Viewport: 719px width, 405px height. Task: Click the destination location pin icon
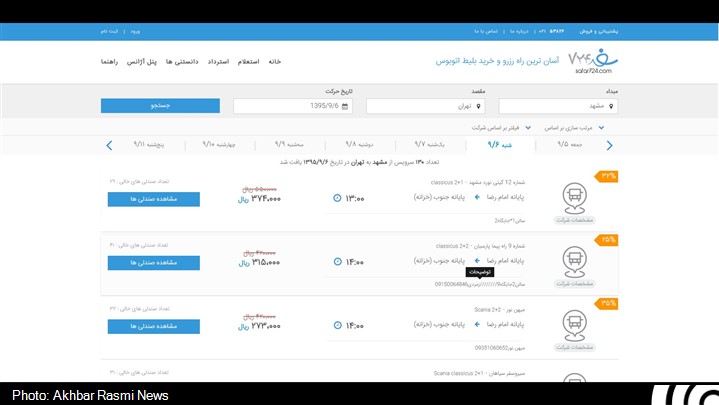click(478, 106)
